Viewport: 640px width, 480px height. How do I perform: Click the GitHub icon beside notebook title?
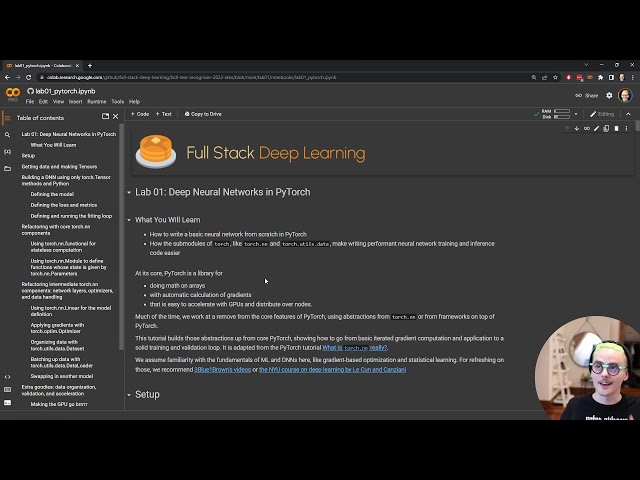click(x=30, y=91)
